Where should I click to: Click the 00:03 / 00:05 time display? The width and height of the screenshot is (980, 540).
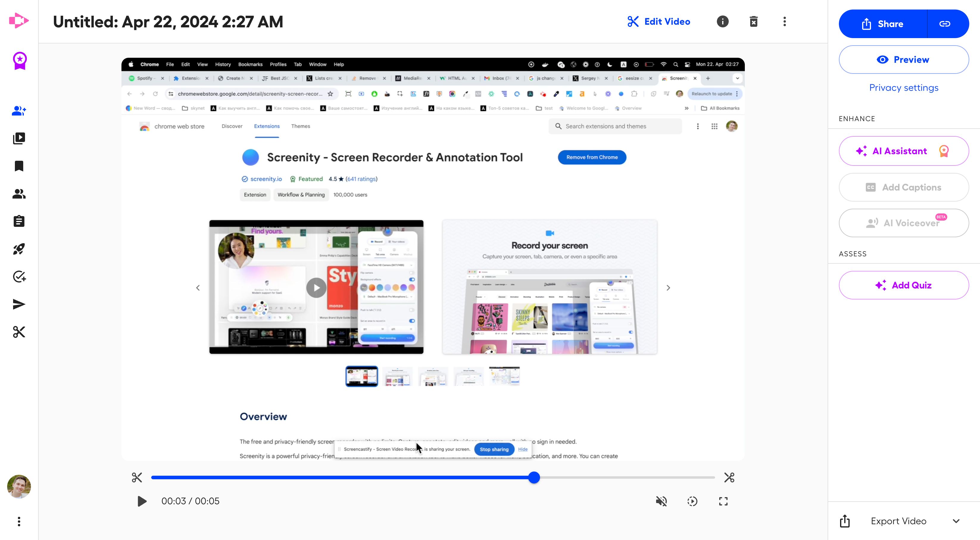pos(190,501)
